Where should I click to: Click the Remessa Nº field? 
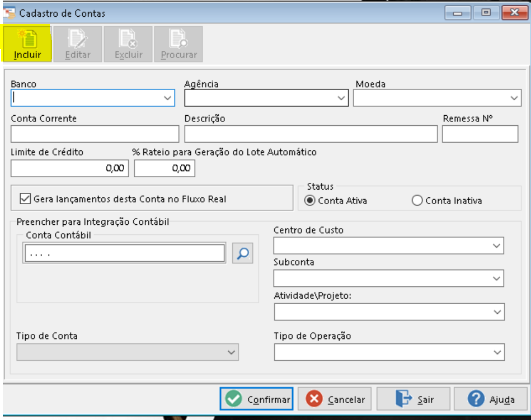pyautogui.click(x=480, y=134)
